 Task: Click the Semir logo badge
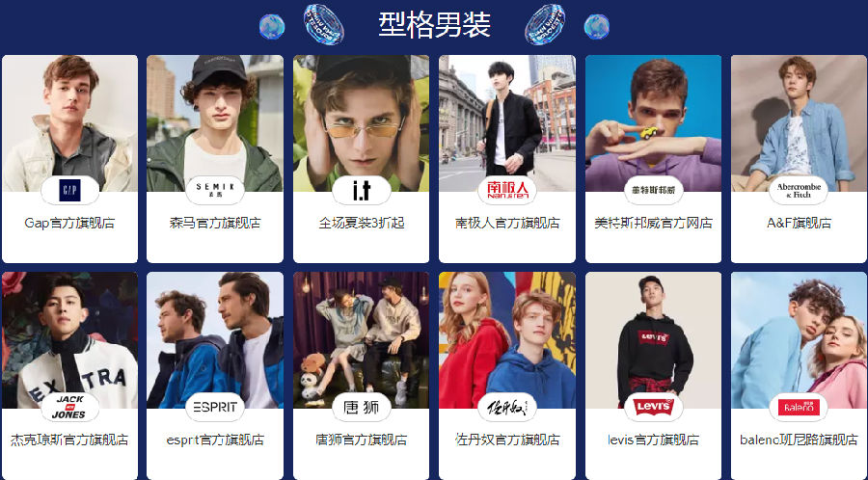point(215,190)
